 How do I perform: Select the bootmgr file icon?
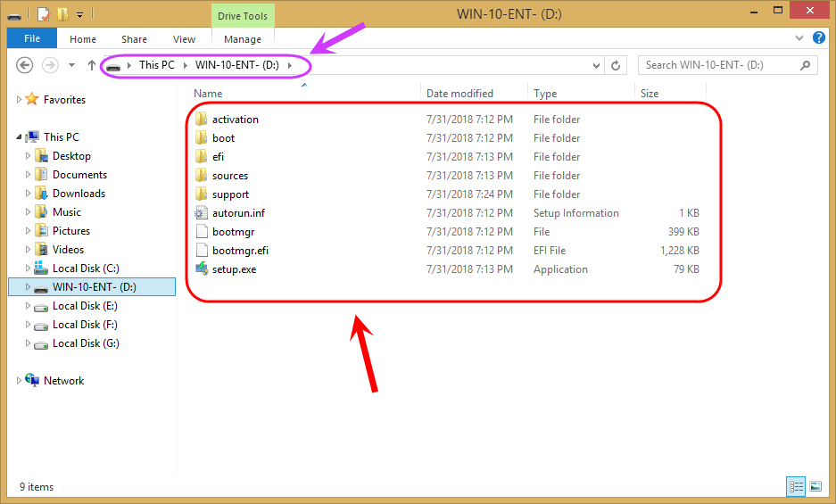[x=201, y=231]
